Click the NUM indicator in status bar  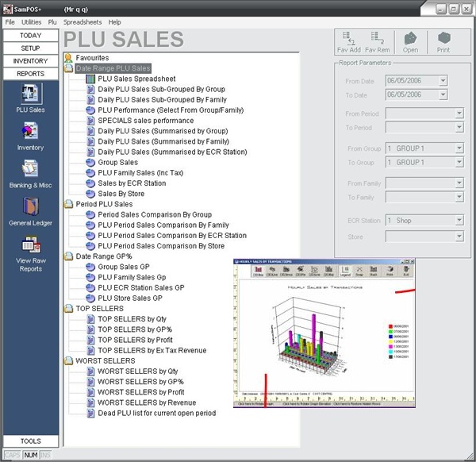point(31,455)
